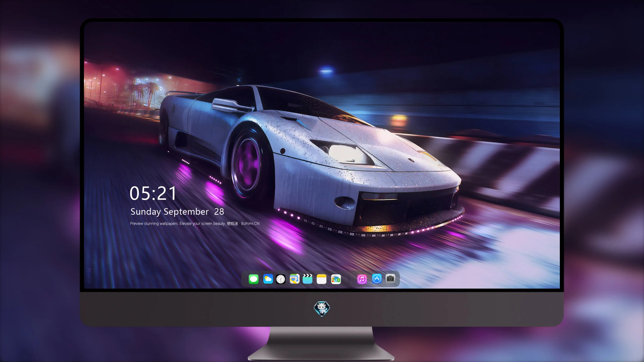Click the "Sunday September 28" date text
Viewport: 644px width, 362px height.
(x=177, y=212)
